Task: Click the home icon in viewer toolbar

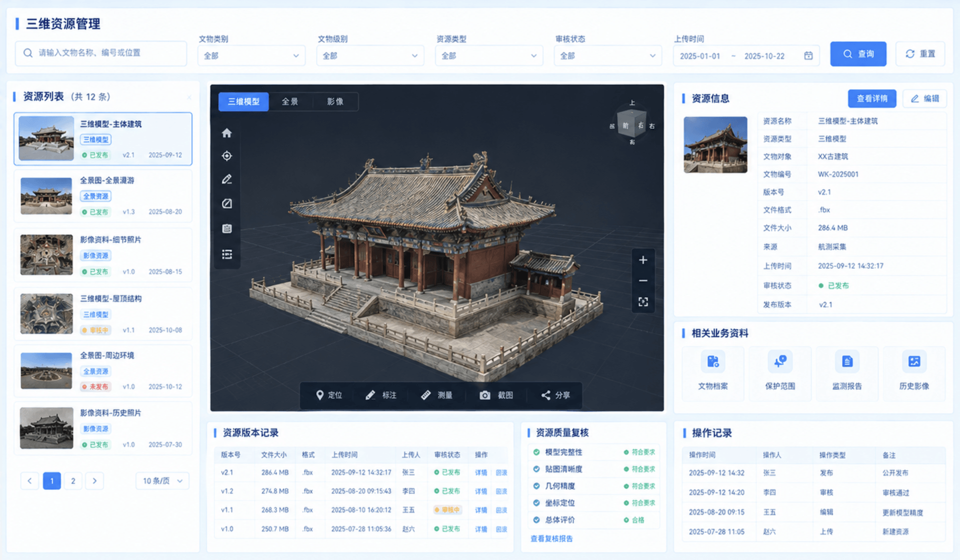Action: (x=226, y=133)
